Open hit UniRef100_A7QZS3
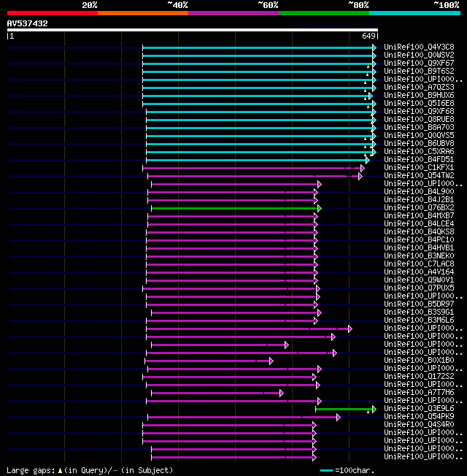467x476 pixels. [419, 88]
